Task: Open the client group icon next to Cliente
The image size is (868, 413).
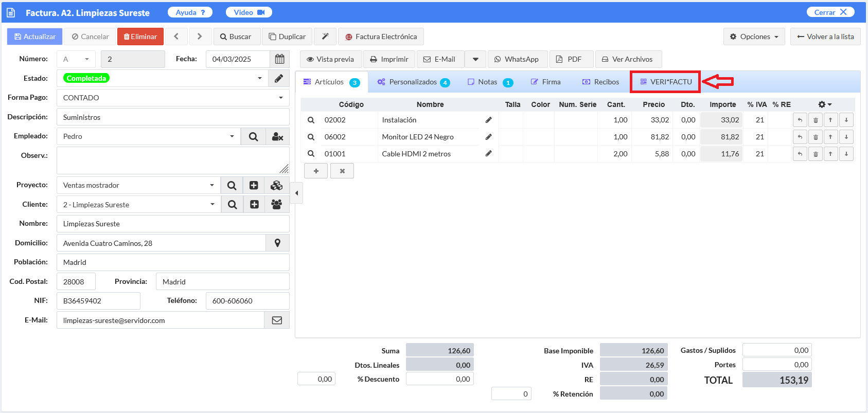Action: [x=276, y=205]
